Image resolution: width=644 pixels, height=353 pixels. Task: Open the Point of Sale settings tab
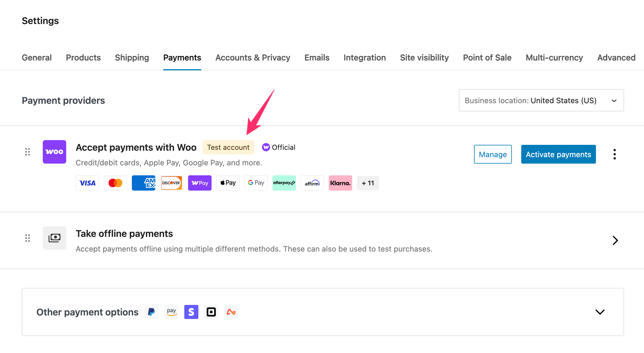click(487, 57)
